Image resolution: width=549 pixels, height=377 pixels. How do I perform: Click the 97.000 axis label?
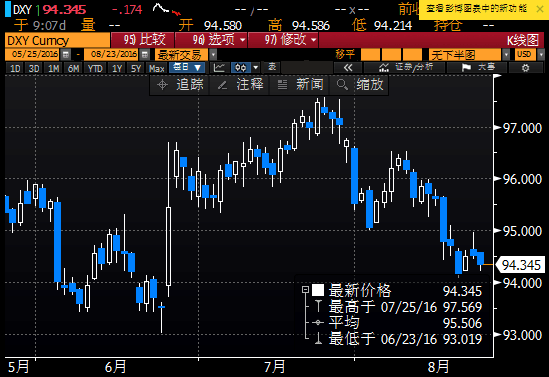coord(522,128)
